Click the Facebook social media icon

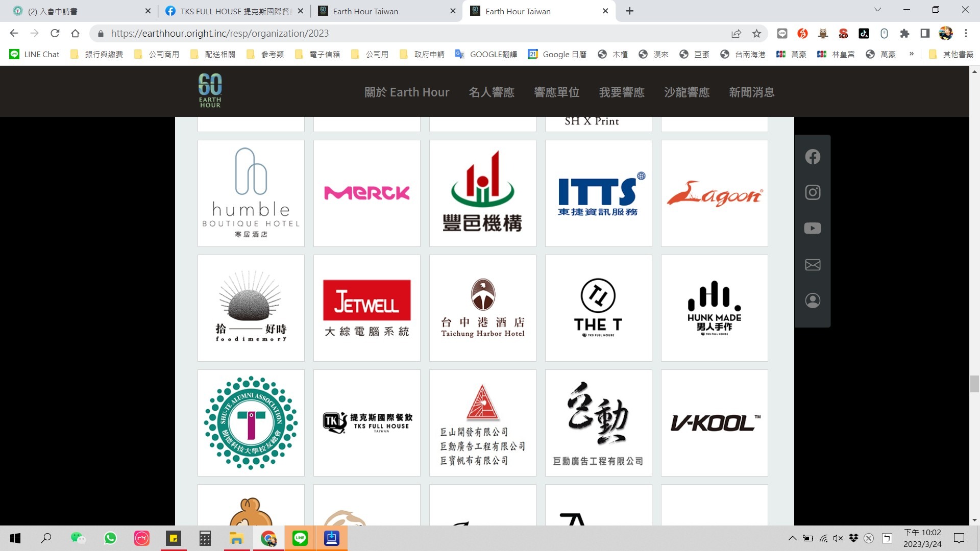click(x=813, y=157)
